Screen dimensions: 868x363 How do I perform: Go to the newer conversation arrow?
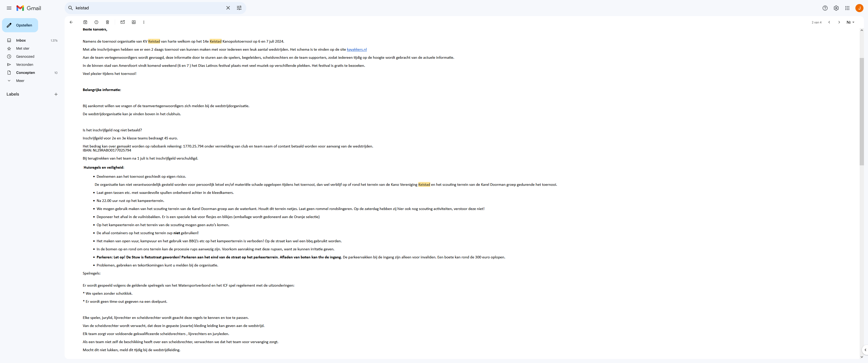click(x=829, y=22)
